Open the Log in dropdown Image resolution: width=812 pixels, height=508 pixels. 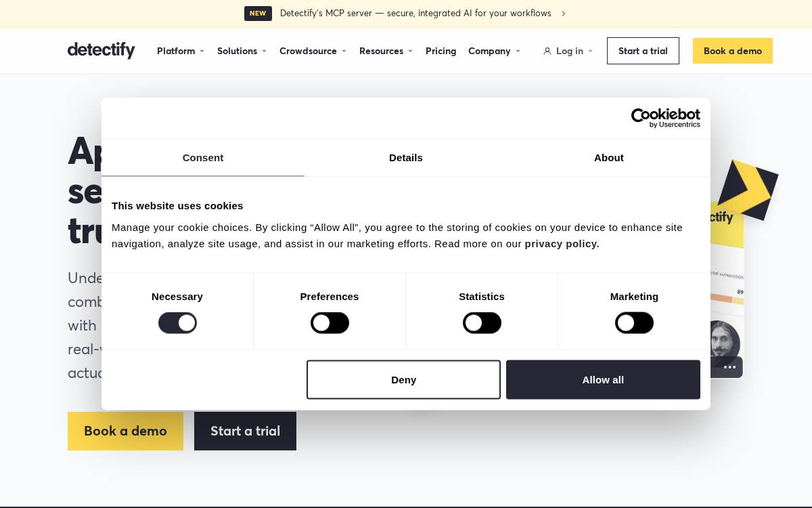(x=568, y=51)
